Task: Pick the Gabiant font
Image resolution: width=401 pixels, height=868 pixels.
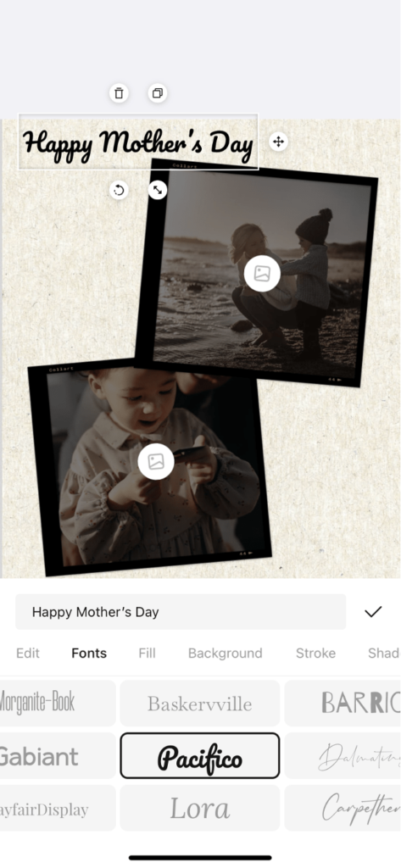Action: coord(58,755)
